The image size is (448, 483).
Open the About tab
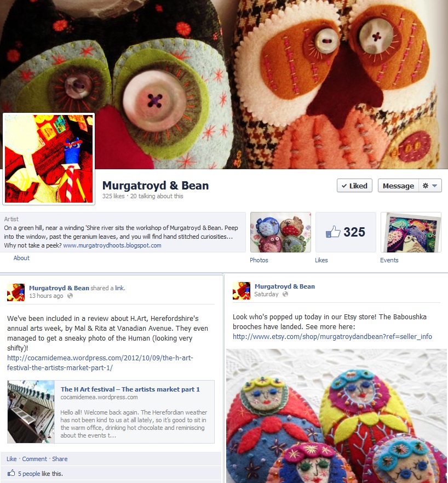(21, 258)
